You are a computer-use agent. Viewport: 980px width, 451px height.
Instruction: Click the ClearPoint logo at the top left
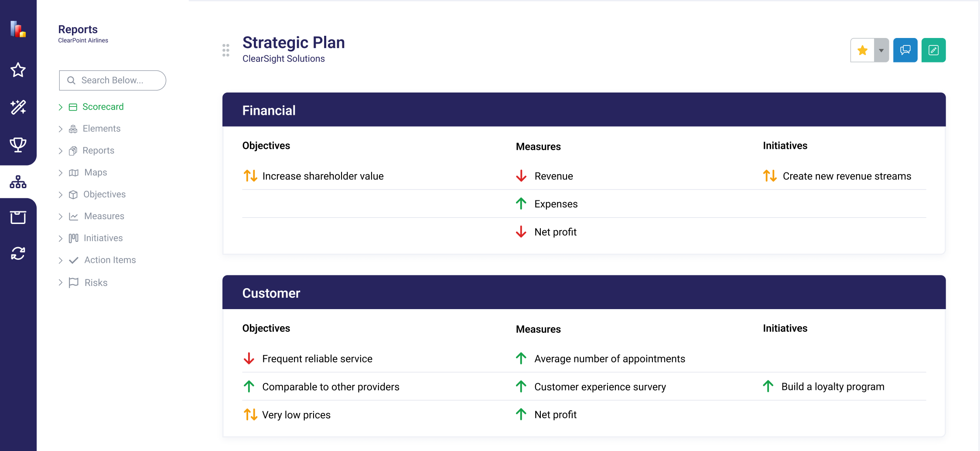tap(18, 30)
